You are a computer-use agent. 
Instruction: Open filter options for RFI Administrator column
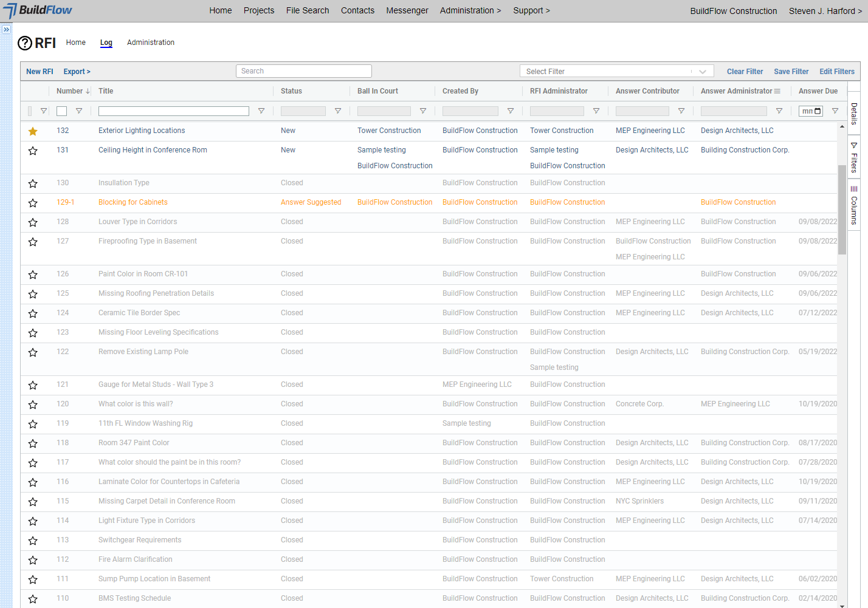596,111
